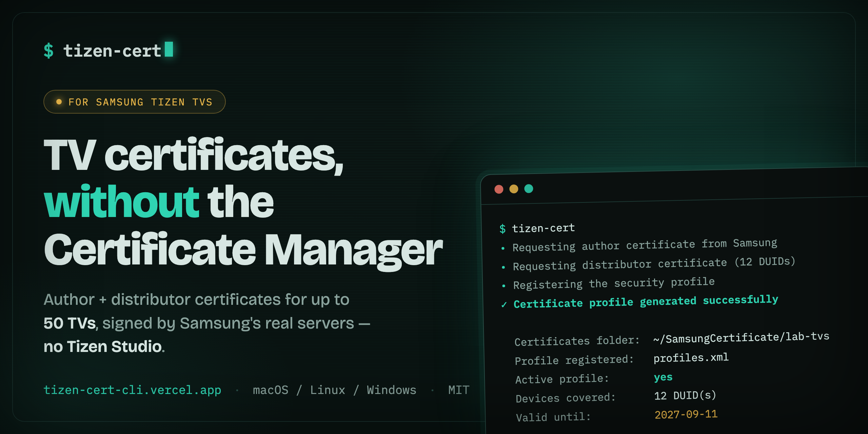Click the 'Certificates folder:' label
Screen dimensions: 868x434
coord(577,341)
